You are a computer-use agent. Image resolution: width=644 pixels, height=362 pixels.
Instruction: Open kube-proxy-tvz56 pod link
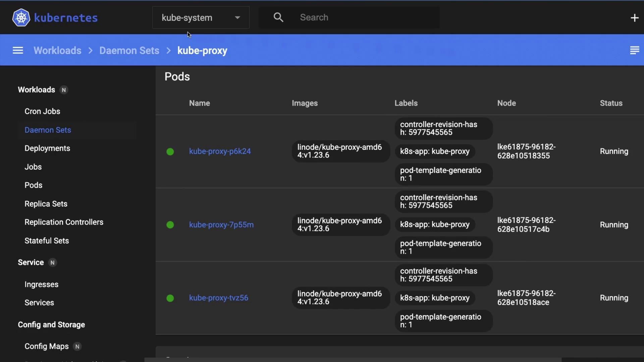[218, 298]
